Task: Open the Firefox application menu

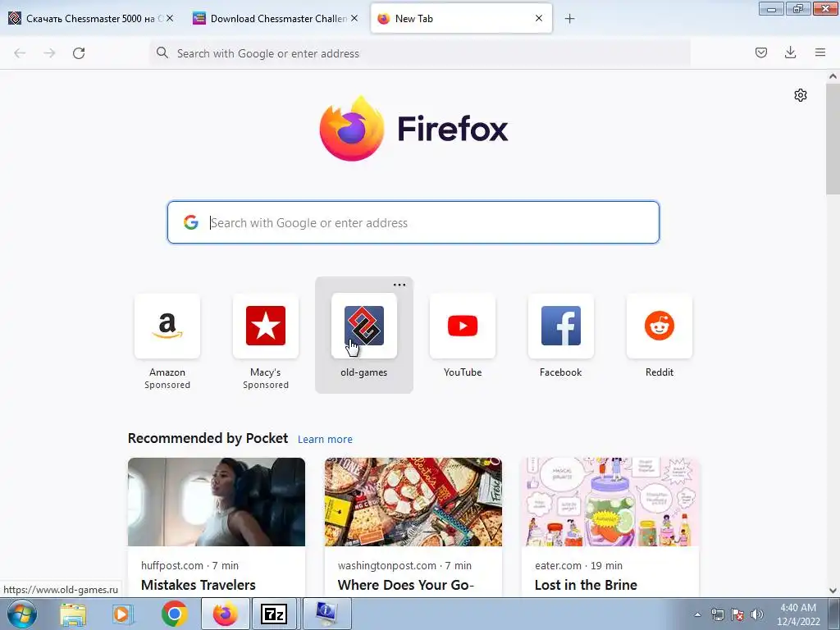Action: point(820,52)
